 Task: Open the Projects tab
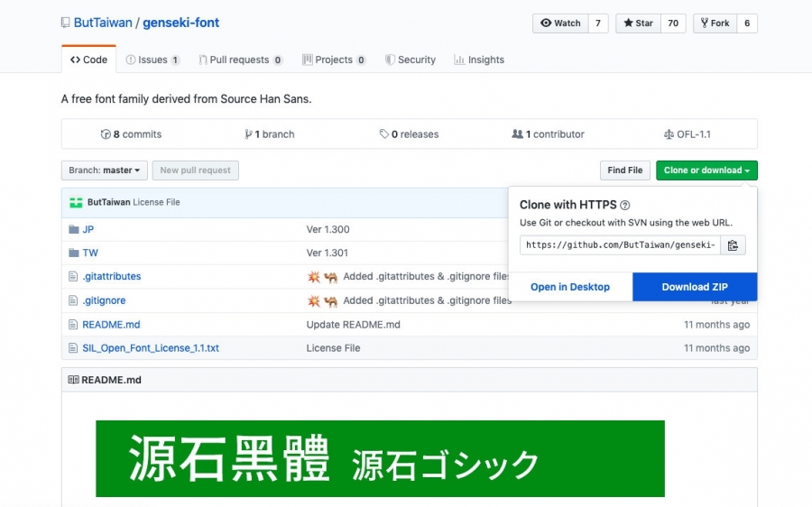click(x=334, y=60)
